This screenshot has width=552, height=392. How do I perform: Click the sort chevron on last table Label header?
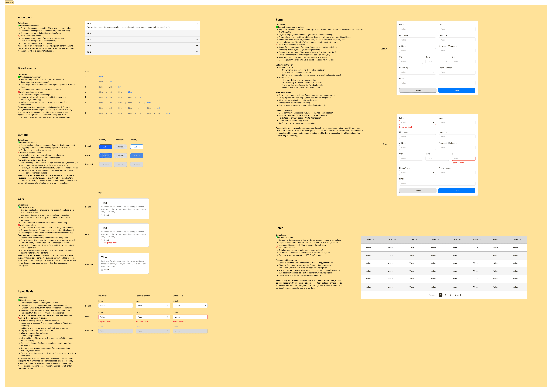[520, 240]
